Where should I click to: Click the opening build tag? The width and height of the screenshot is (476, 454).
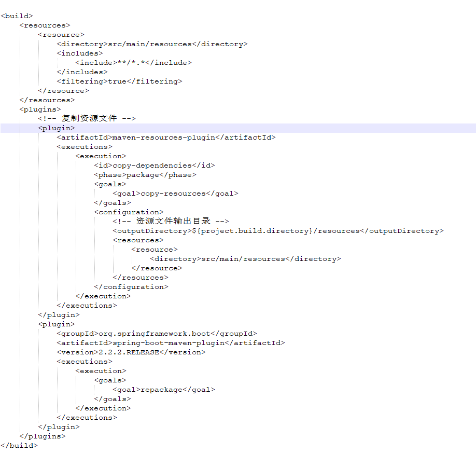point(16,16)
